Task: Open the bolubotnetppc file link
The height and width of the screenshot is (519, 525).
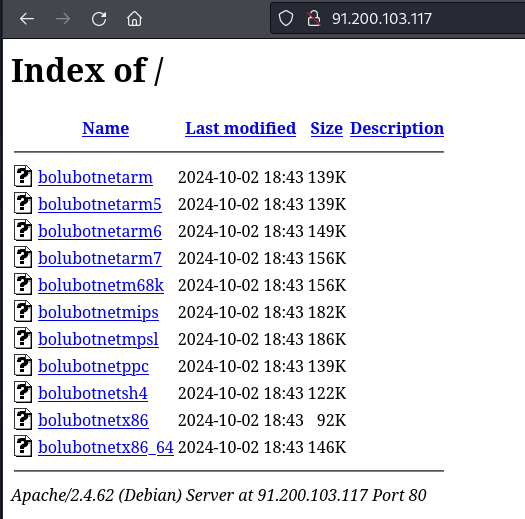Action: [x=93, y=366]
